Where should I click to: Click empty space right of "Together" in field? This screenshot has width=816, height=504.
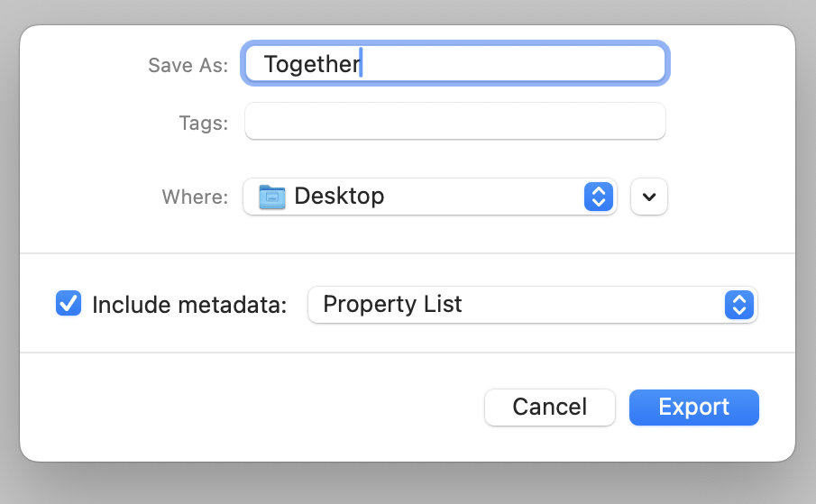[514, 64]
